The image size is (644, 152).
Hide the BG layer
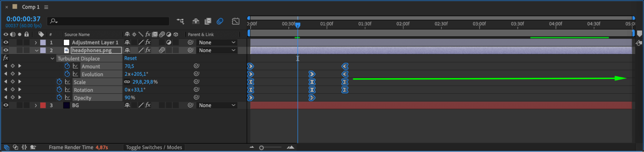(6, 105)
